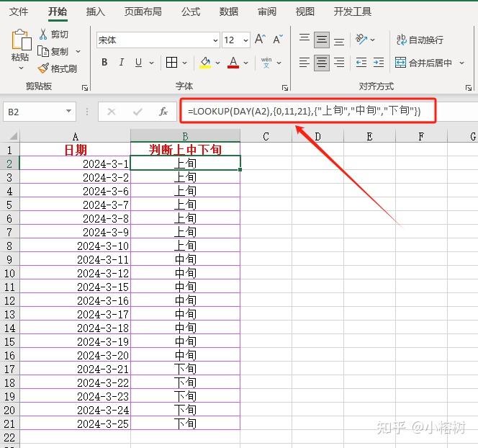This screenshot has height=448, width=478.
Task: Decrease the cell indent
Action: pyautogui.click(x=361, y=63)
